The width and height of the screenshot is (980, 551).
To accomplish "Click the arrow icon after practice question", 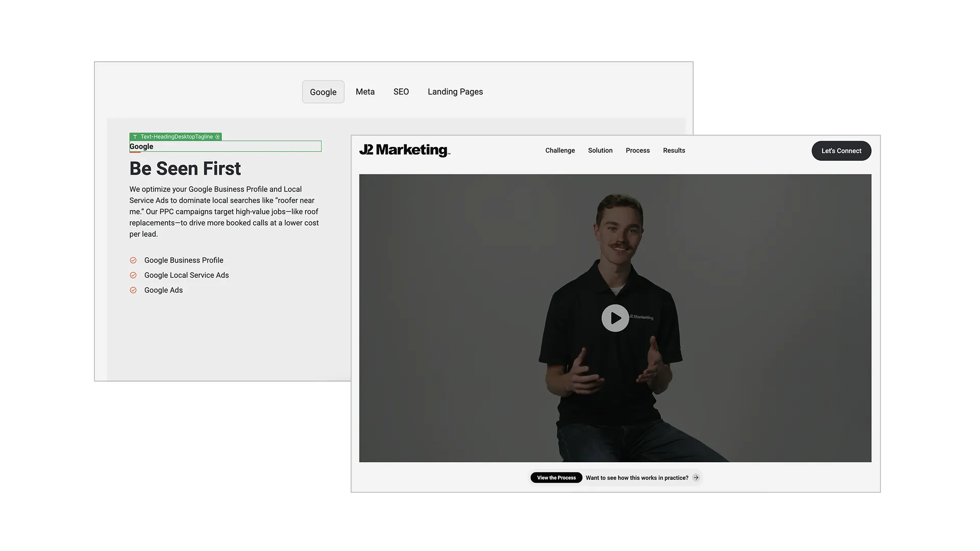I will pos(696,478).
